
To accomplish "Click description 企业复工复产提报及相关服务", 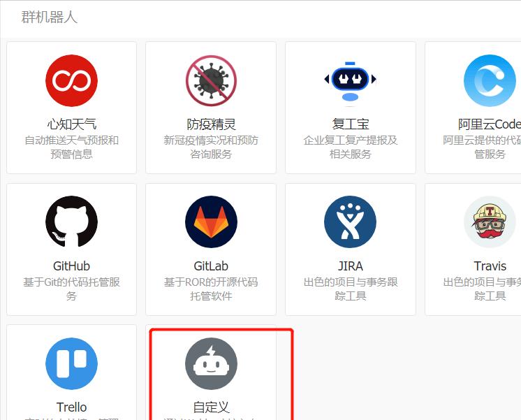I will click(350, 147).
